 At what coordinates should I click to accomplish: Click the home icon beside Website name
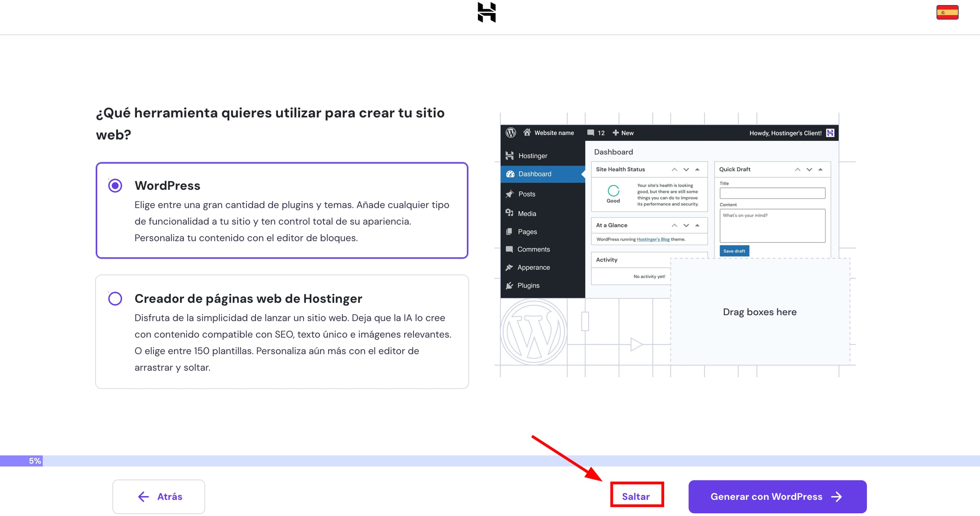click(x=527, y=132)
